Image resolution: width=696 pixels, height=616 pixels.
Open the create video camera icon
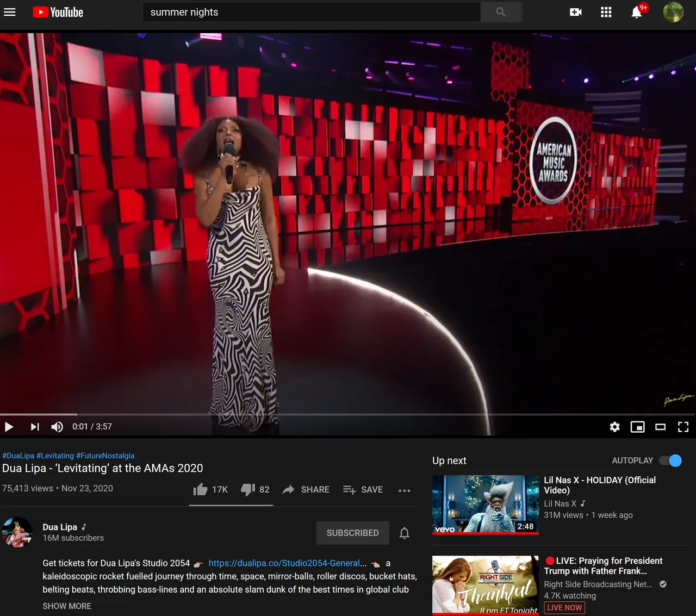pos(576,12)
